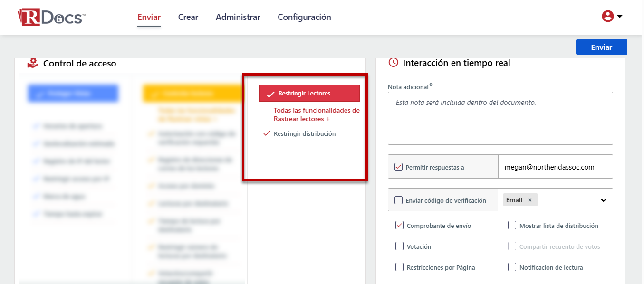The height and width of the screenshot is (284, 644).
Task: Select the red Restringir Lectores button
Action: tap(309, 94)
